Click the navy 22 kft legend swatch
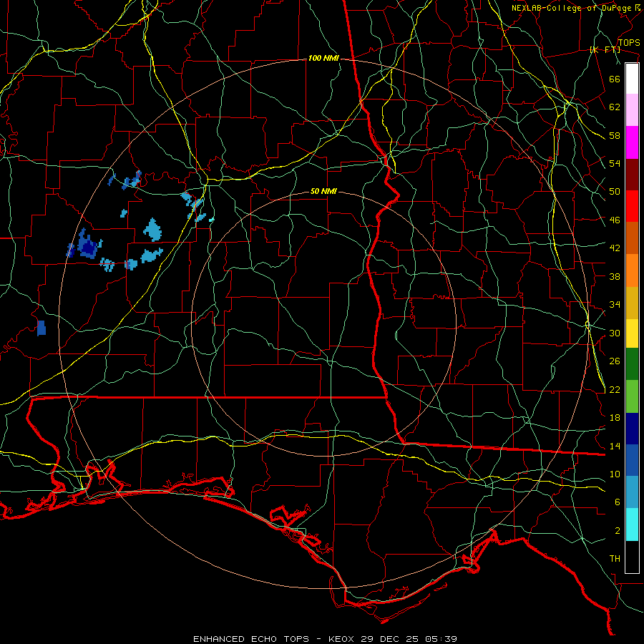The height and width of the screenshot is (644, 644). (632, 429)
